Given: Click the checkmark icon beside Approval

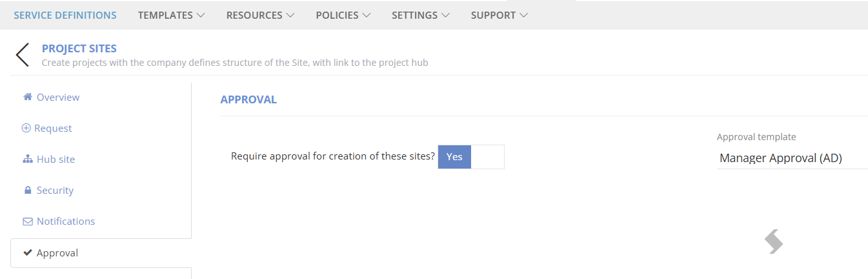Looking at the screenshot, I should tap(28, 253).
